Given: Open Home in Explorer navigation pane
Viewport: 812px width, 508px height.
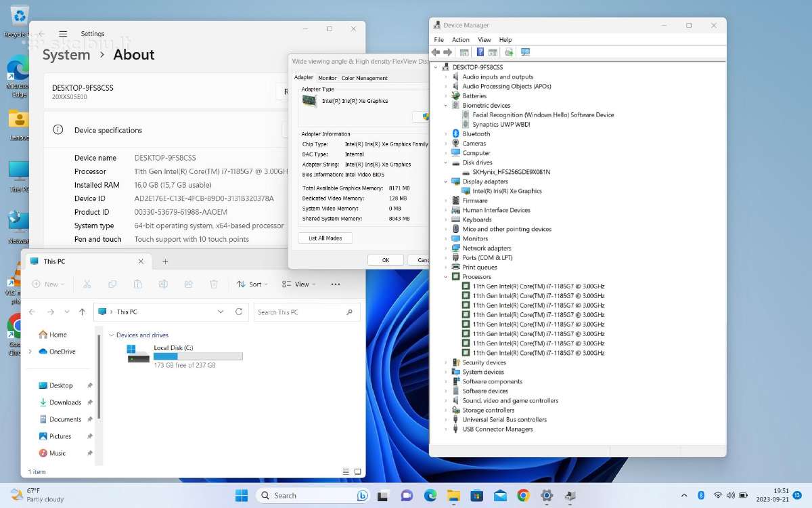Looking at the screenshot, I should coord(53,335).
